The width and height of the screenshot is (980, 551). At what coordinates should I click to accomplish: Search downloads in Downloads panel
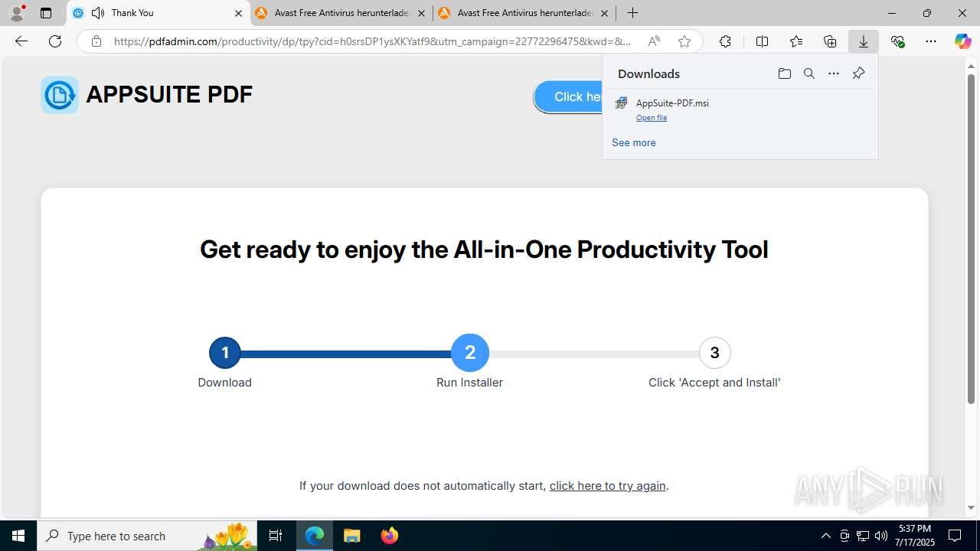tap(808, 73)
